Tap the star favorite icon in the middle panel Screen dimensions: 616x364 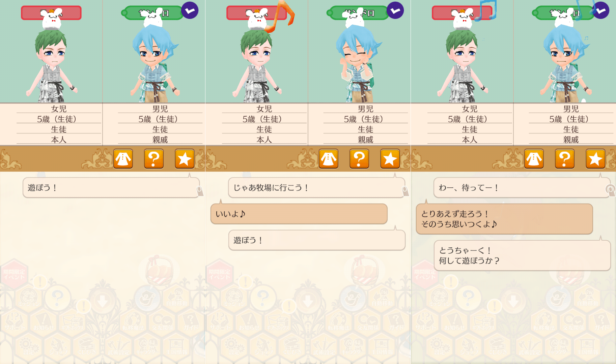(x=390, y=159)
